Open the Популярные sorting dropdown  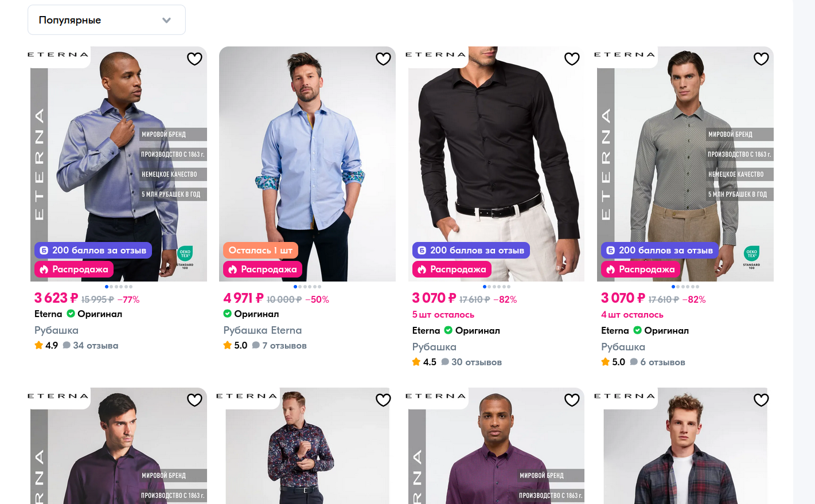coord(106,20)
